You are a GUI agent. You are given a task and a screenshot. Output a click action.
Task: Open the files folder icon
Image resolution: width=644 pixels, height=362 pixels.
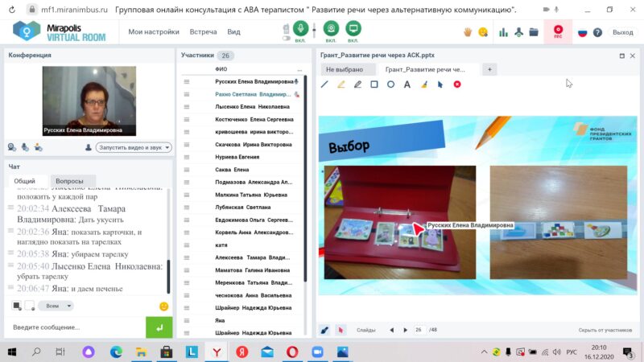click(534, 32)
